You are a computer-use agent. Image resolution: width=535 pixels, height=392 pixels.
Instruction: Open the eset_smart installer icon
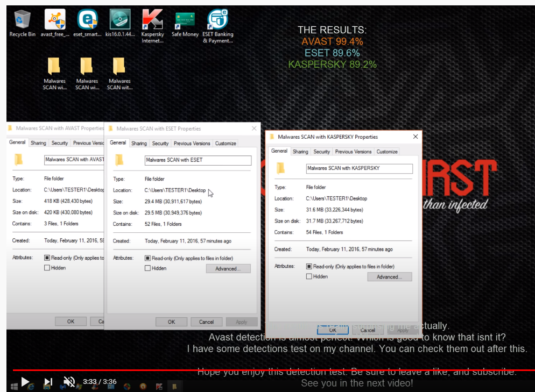tap(87, 23)
